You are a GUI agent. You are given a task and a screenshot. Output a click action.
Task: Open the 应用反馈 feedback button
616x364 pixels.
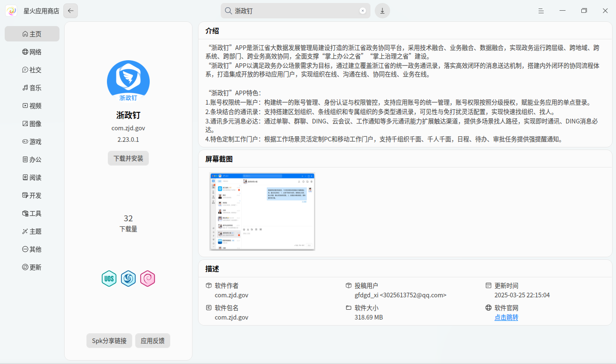153,341
